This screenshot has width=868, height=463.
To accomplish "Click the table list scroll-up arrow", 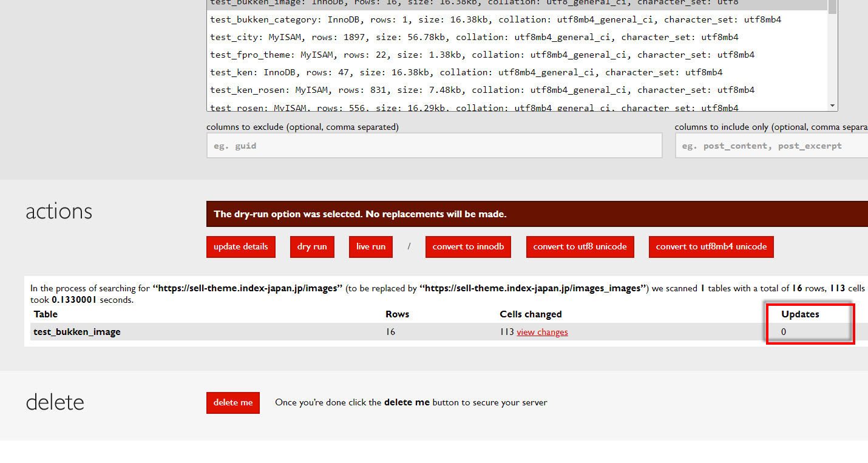I will tap(832, 2).
